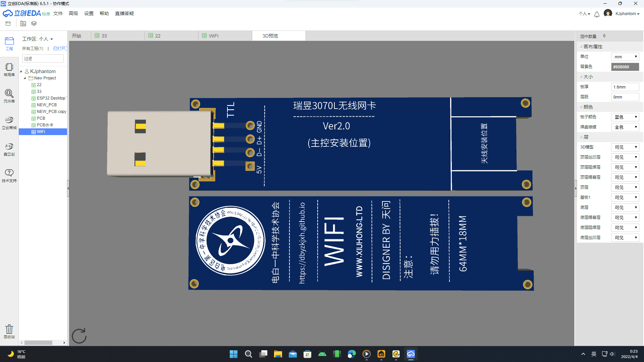Open the 常用库 common library panel
This screenshot has height=362, width=644.
click(x=9, y=70)
